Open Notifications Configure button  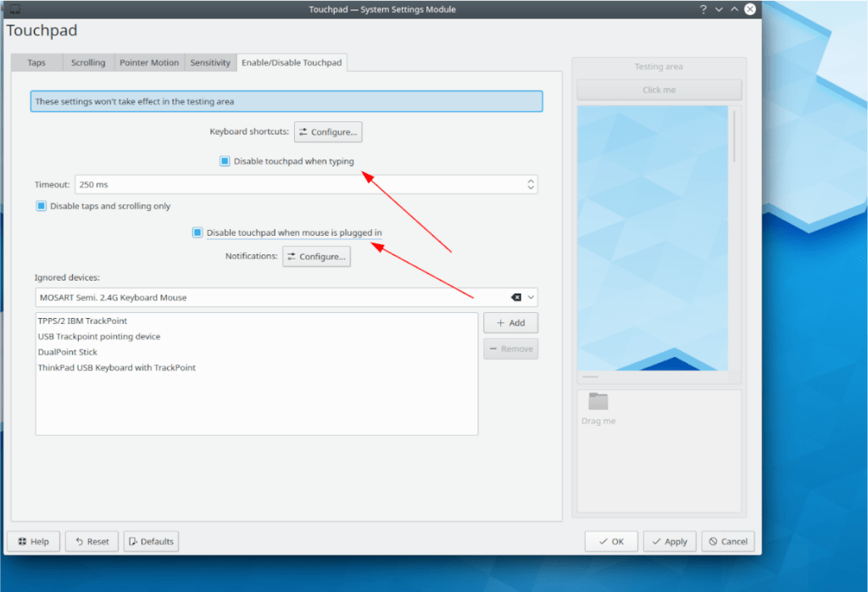pyautogui.click(x=317, y=256)
